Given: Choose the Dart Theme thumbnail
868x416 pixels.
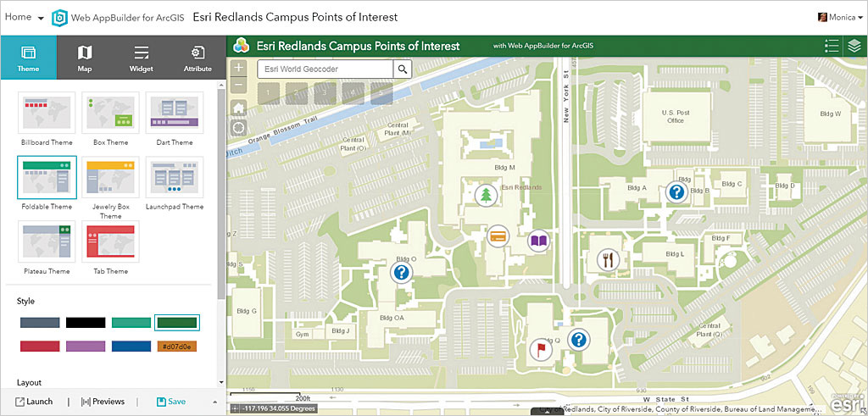Looking at the screenshot, I should coord(175,113).
